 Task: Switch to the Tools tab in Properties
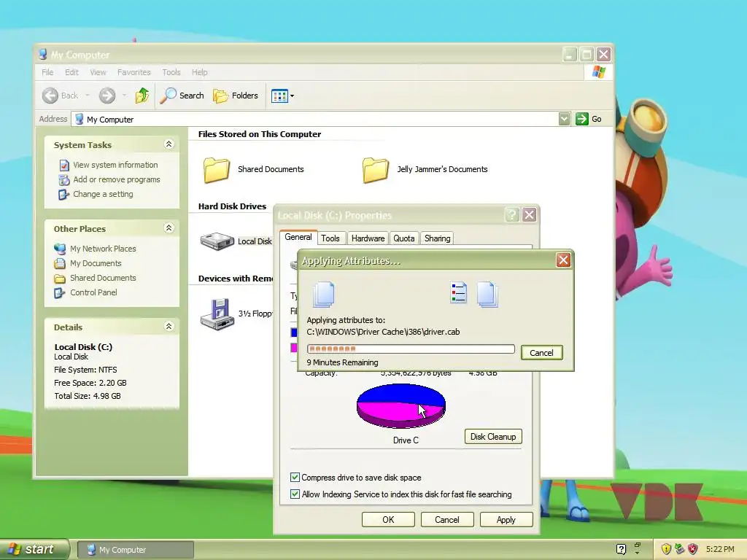(330, 238)
